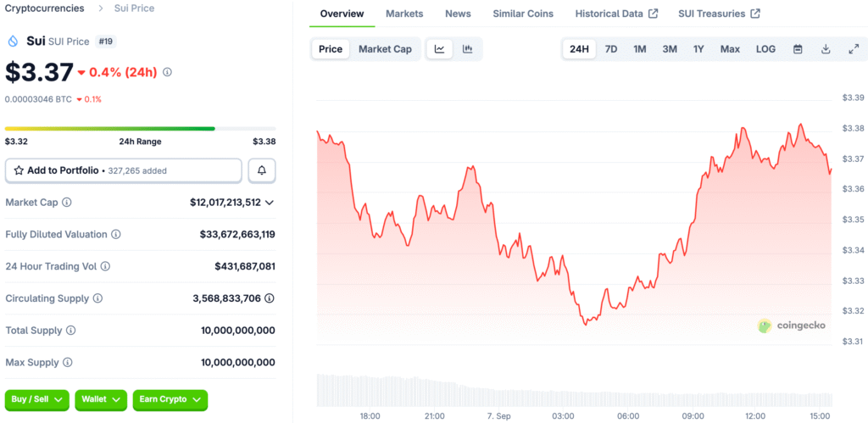Click 24 Hour Trading Vol info icon
This screenshot has height=423, width=868.
point(105,266)
